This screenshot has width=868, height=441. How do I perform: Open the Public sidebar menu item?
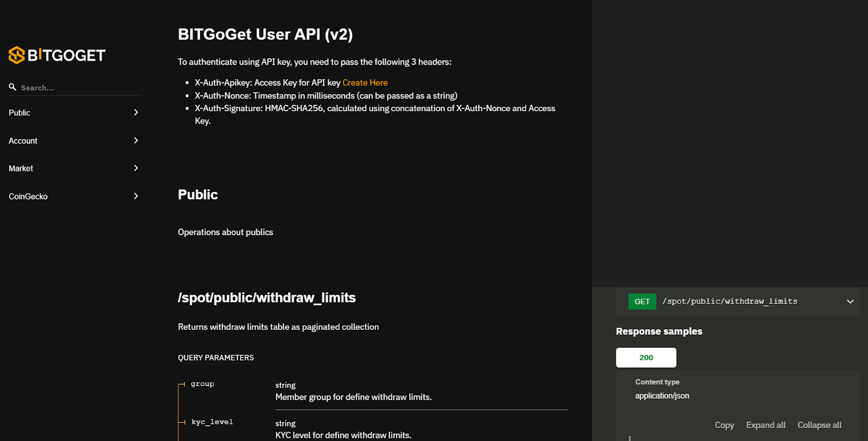point(20,113)
